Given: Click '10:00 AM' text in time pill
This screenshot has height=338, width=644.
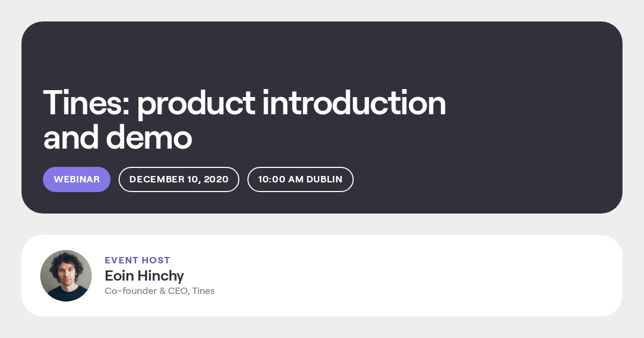Looking at the screenshot, I should (x=281, y=179).
